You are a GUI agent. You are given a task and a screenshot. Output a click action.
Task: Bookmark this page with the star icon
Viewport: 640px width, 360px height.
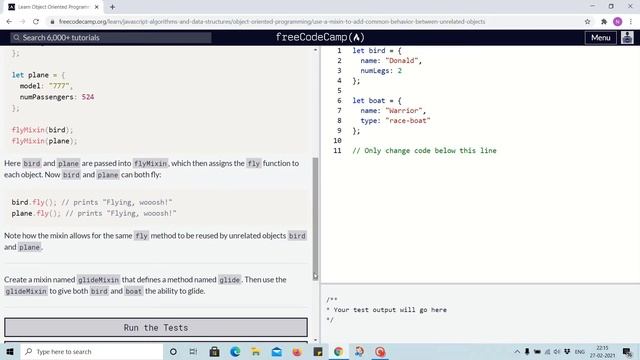(x=587, y=22)
